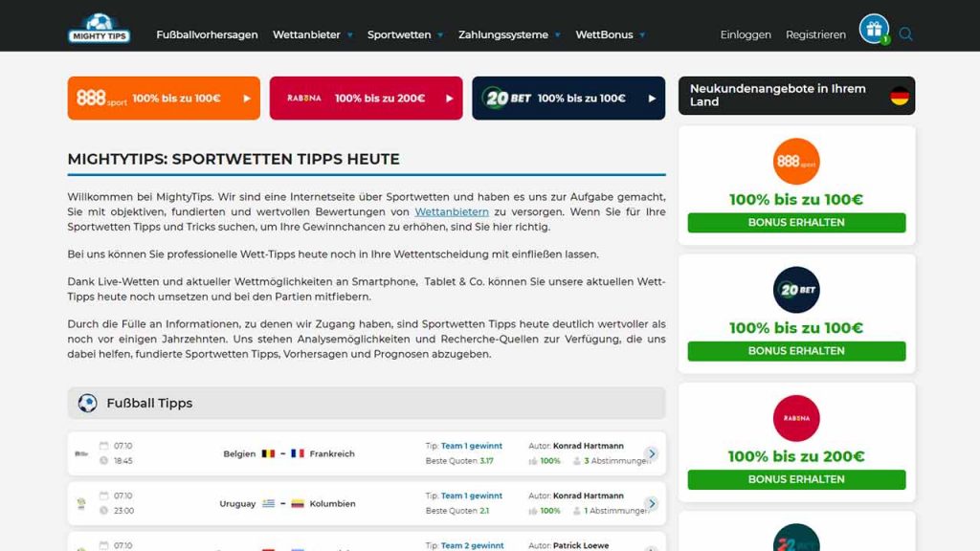This screenshot has height=551, width=980.
Task: Click author Patrick Loewe
Action: pos(581,545)
